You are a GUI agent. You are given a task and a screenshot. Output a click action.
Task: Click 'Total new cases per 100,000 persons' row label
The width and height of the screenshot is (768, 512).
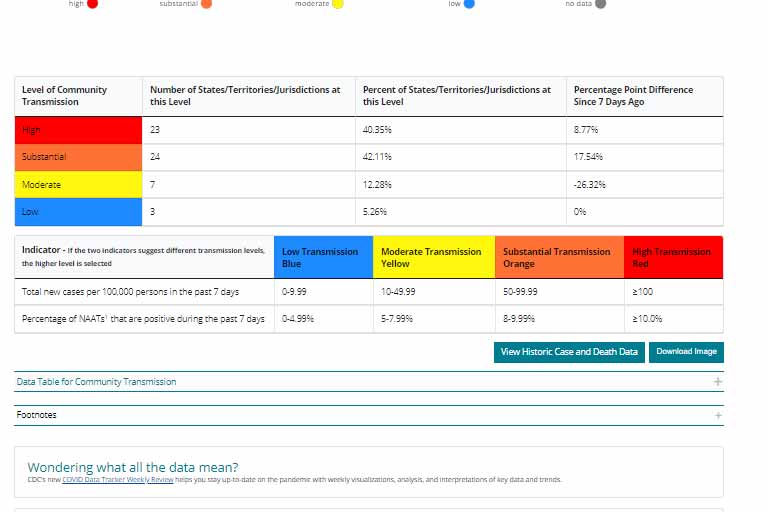(x=130, y=292)
